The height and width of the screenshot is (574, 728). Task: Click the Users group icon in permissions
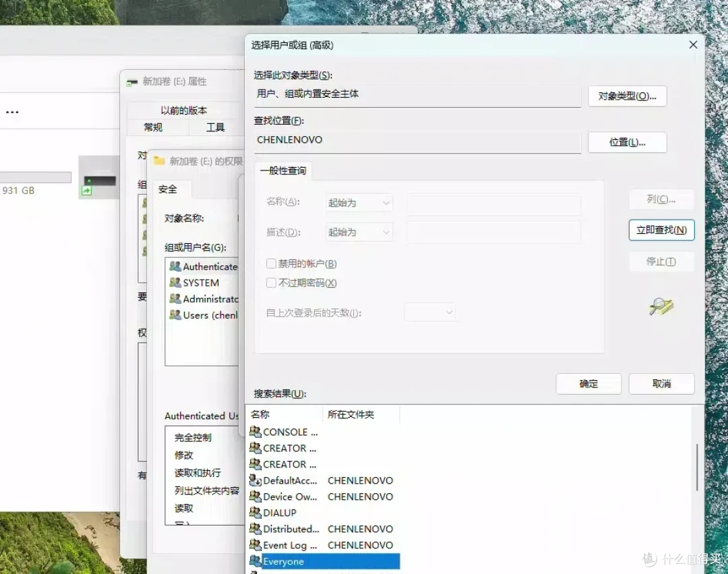175,315
